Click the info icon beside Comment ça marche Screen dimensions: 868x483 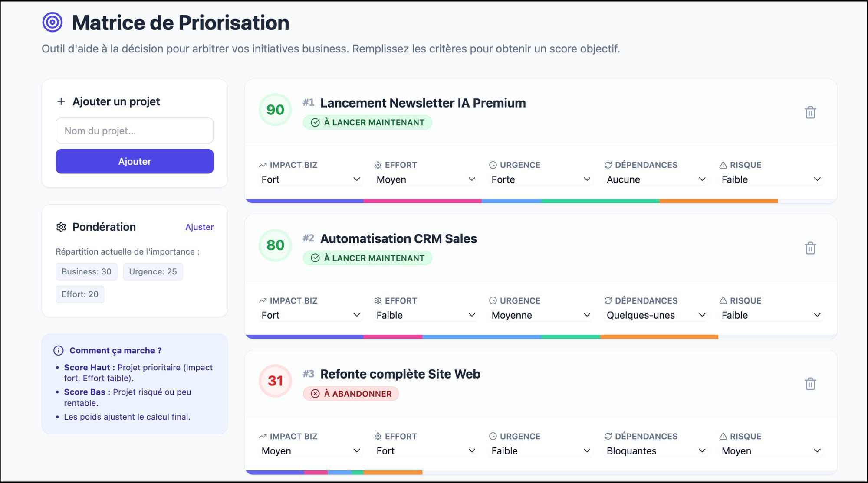59,351
